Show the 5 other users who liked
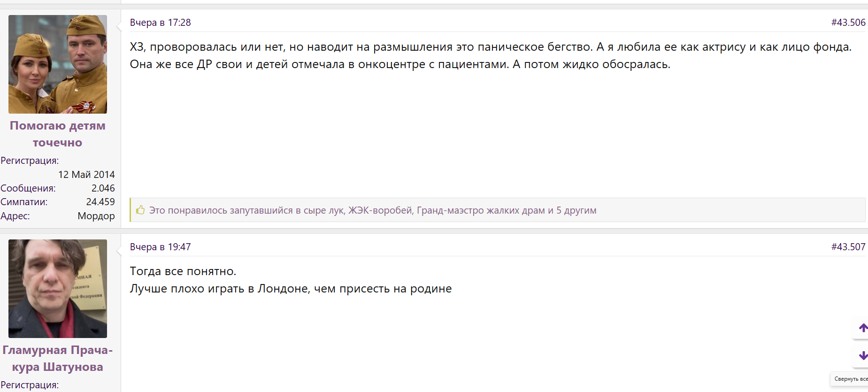 coord(576,210)
